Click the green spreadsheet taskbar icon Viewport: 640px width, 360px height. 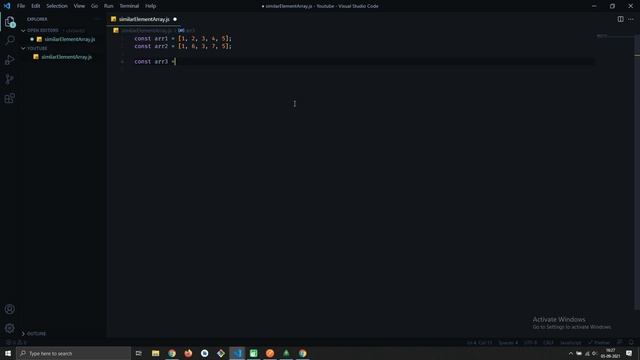pos(253,353)
